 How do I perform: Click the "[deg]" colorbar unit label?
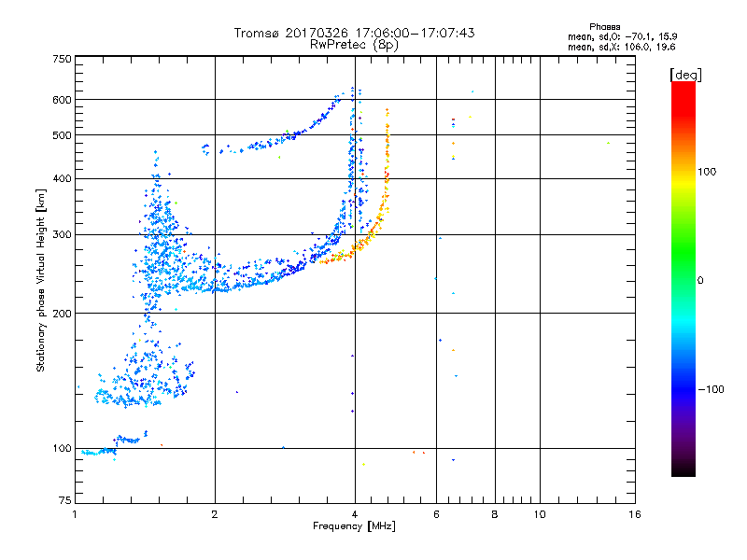pos(685,75)
